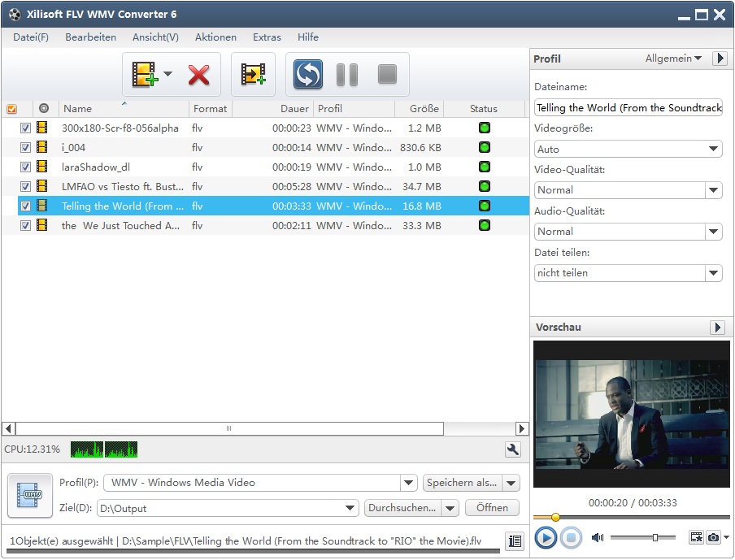Click green status light of laraShadow_dl
This screenshot has height=560, width=735.
click(485, 167)
